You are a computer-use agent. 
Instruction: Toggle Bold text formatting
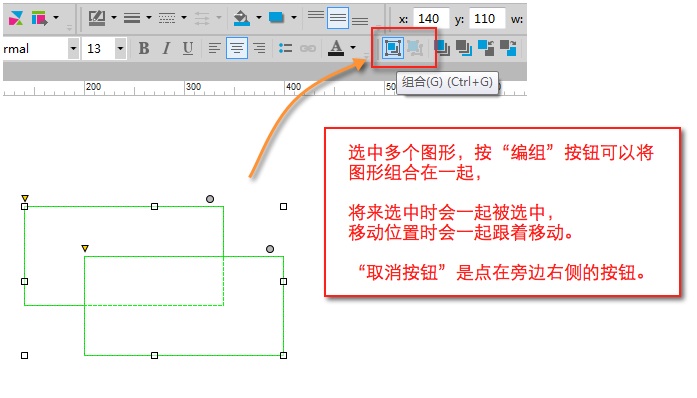click(144, 48)
